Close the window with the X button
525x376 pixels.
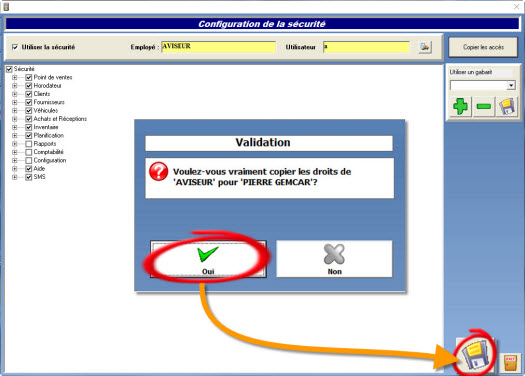[517, 6]
